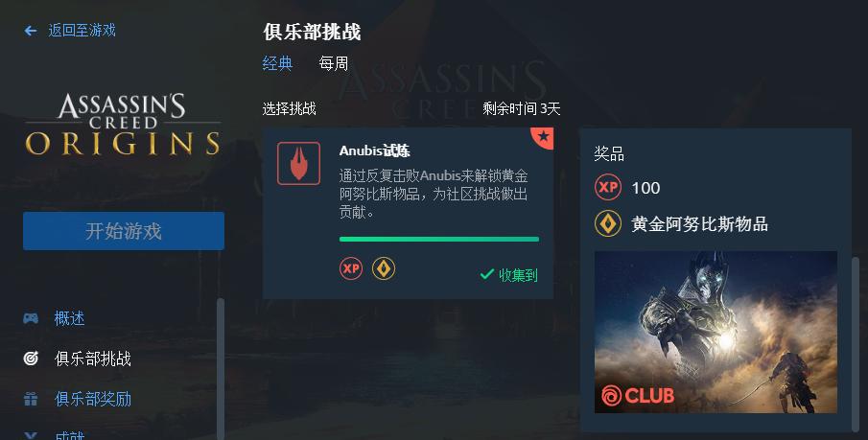Viewport: 868px width, 440px height.
Task: Click the red star corner badge
Action: pos(543,137)
